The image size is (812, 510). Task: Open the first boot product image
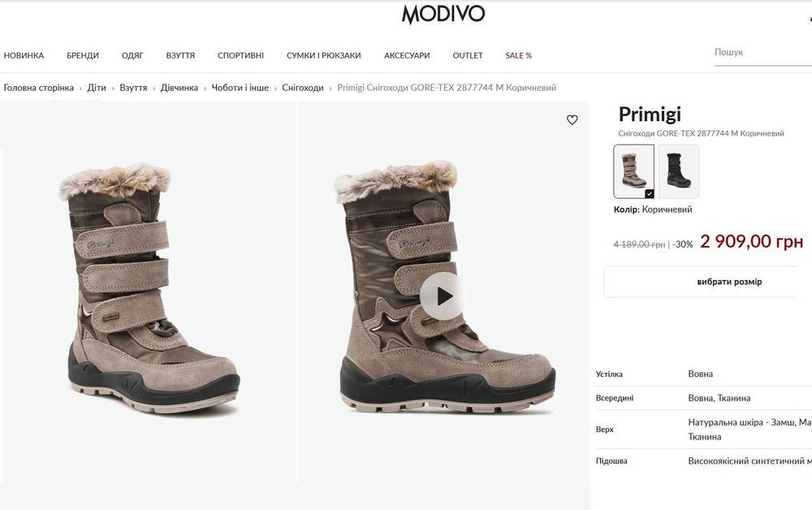[x=148, y=292]
